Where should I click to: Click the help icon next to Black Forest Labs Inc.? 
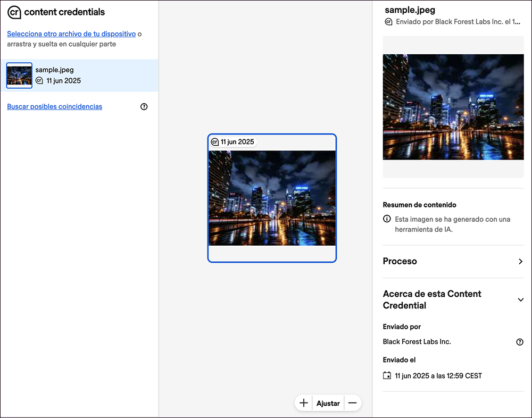520,342
